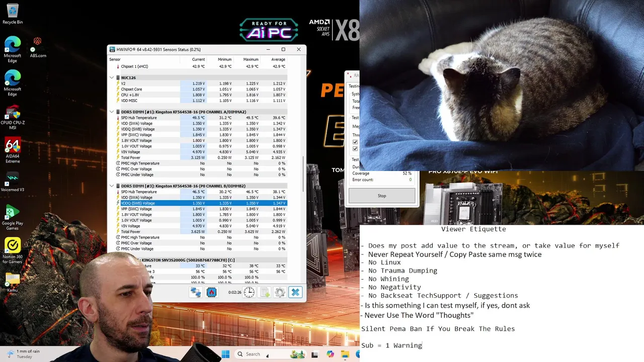
Task: Toggle the upper checkbox in RAM test window
Action: point(355,142)
